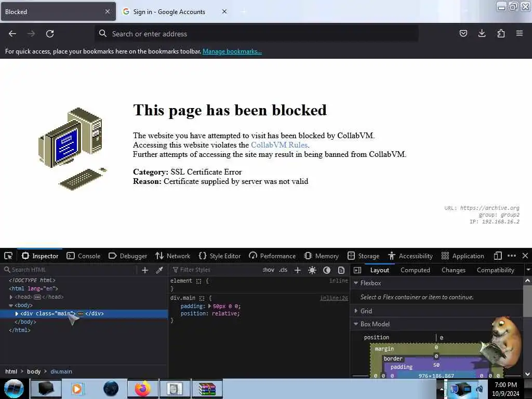532x399 pixels.
Task: Open the Performance tab
Action: click(272, 256)
